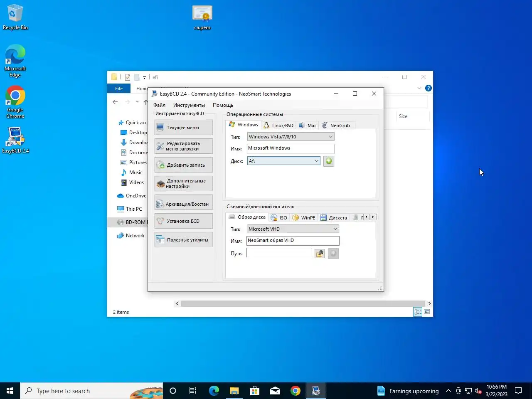532x399 pixels.
Task: Open the Инструменты menu
Action: [189, 105]
